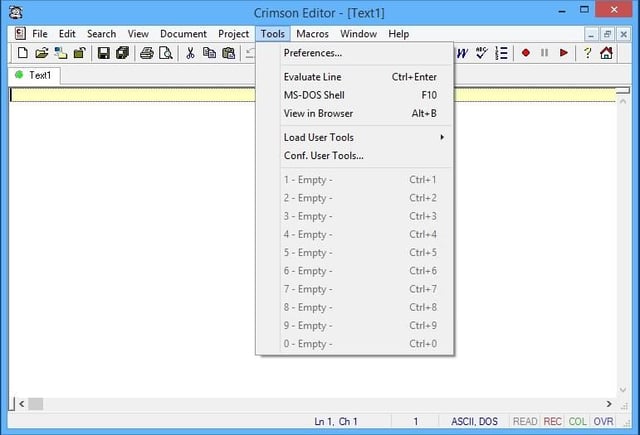
Task: Open the File menu
Action: tap(40, 34)
